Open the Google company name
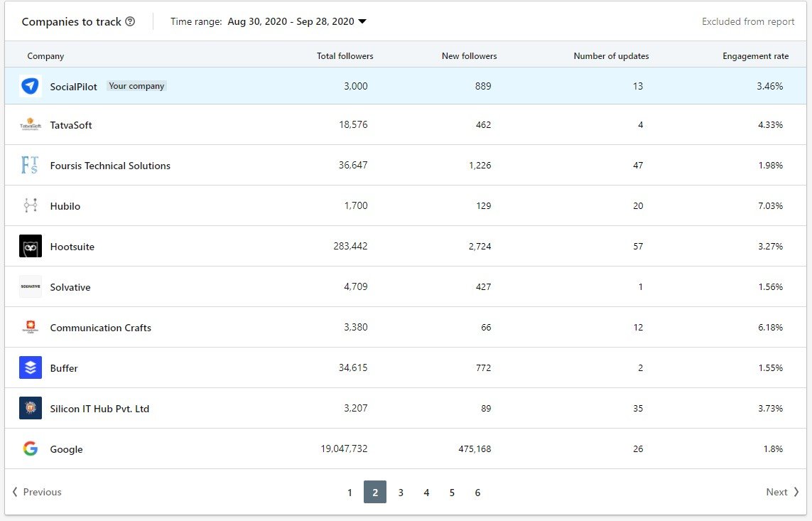The width and height of the screenshot is (812, 521). pos(66,449)
